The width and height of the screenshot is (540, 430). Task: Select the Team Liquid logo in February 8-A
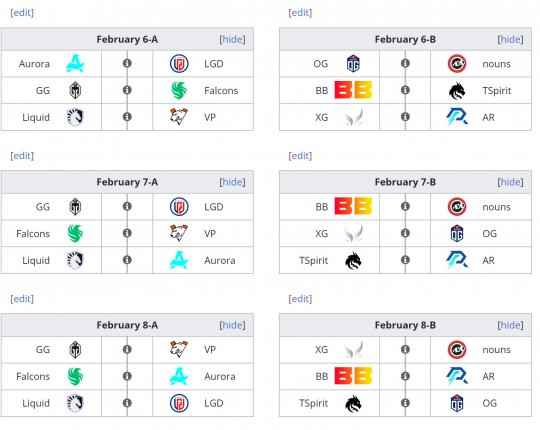click(x=75, y=403)
